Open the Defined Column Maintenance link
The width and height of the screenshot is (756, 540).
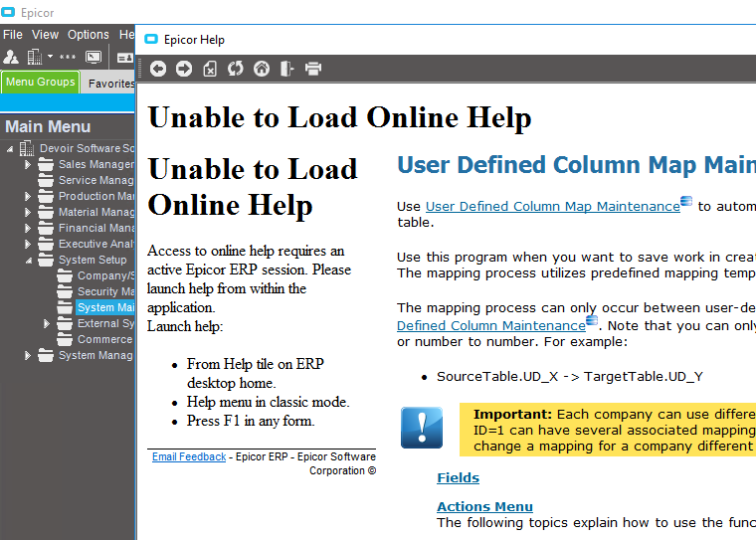(491, 326)
